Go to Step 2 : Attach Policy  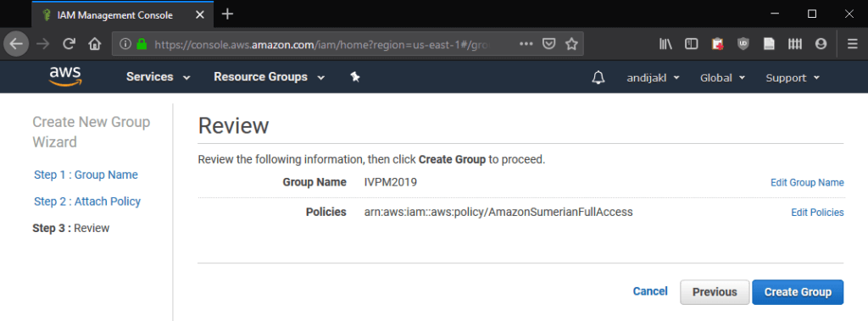coord(87,202)
